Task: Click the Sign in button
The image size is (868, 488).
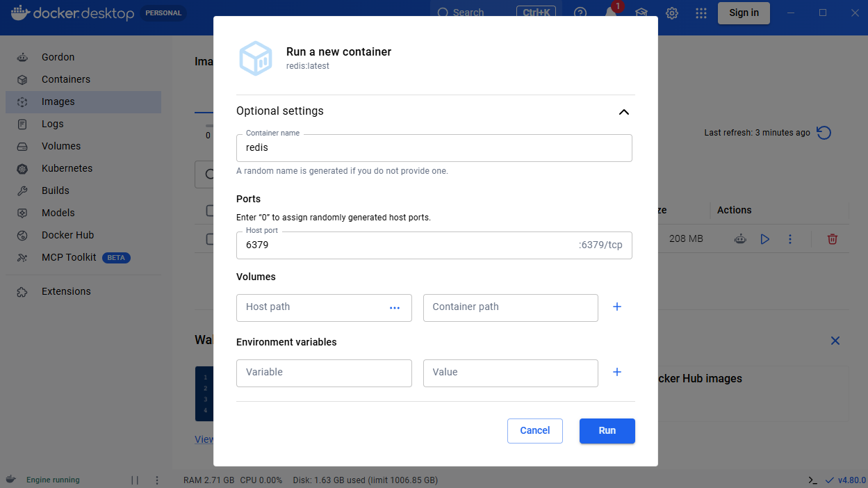Action: point(744,13)
